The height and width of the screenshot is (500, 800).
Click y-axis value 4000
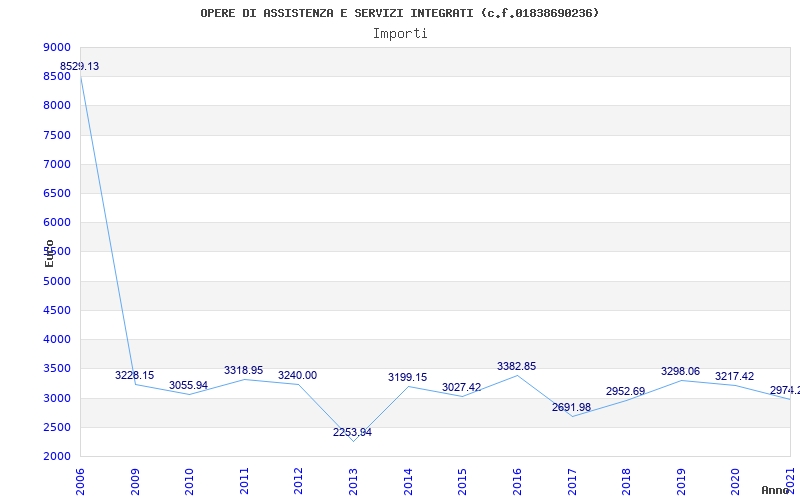[57, 339]
